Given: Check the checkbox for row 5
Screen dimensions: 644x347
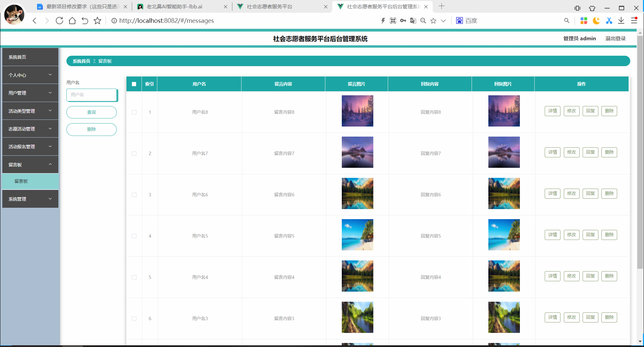Looking at the screenshot, I should click(134, 277).
